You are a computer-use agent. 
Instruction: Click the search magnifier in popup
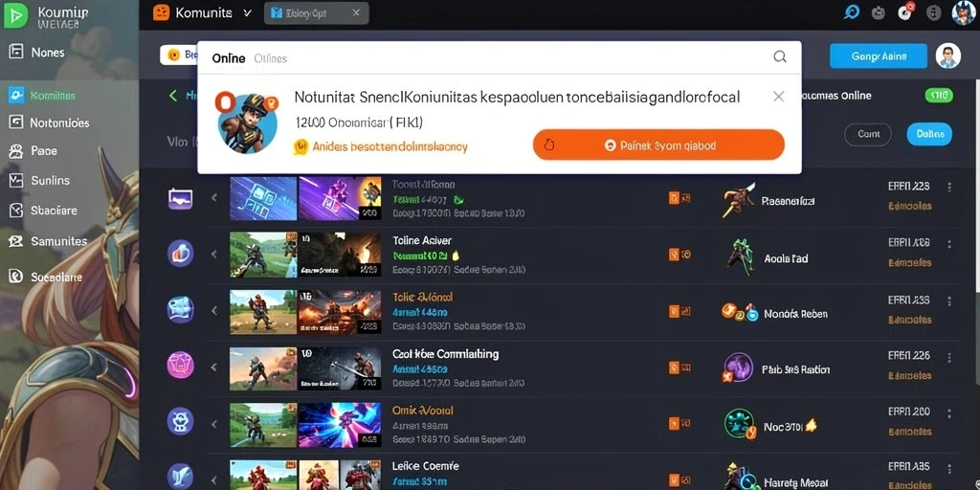[x=779, y=56]
